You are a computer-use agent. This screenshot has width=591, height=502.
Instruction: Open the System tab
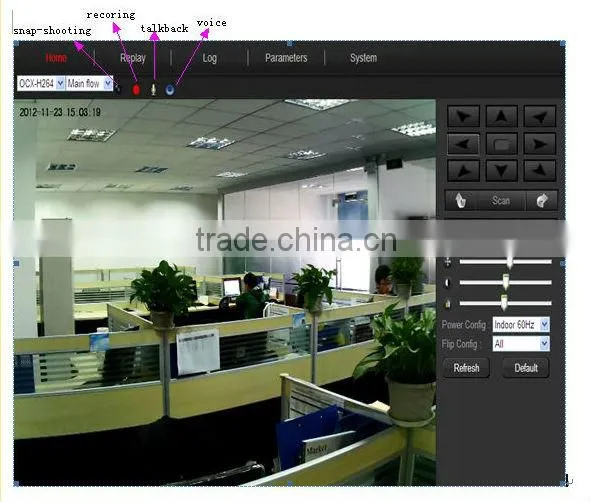click(363, 58)
